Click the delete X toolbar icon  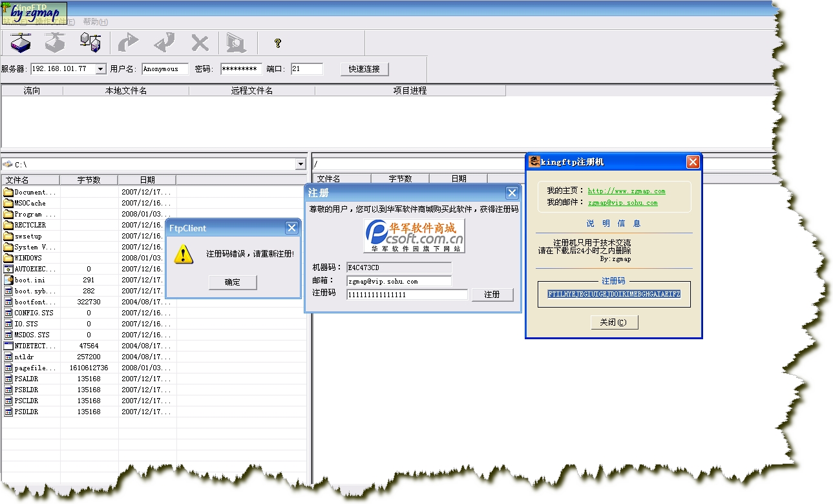pyautogui.click(x=200, y=43)
